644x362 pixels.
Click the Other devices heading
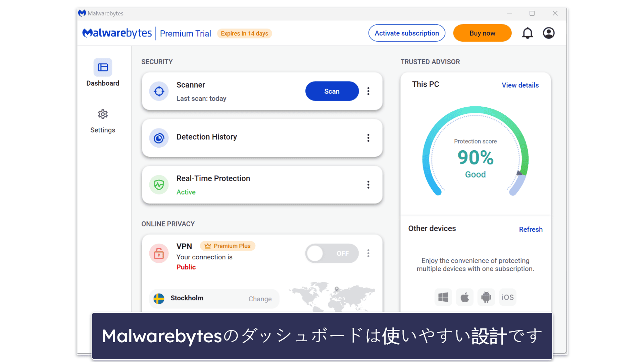click(x=432, y=228)
